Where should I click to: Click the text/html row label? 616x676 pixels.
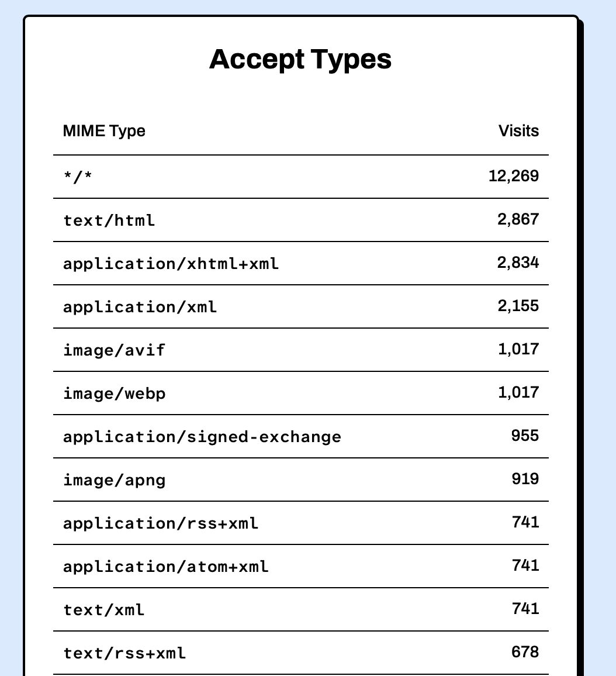click(x=109, y=220)
